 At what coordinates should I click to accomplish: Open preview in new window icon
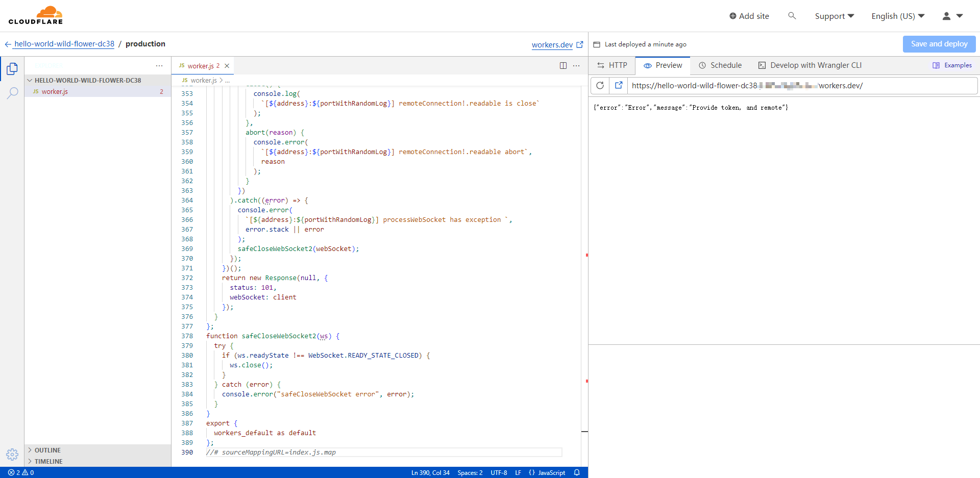point(619,86)
